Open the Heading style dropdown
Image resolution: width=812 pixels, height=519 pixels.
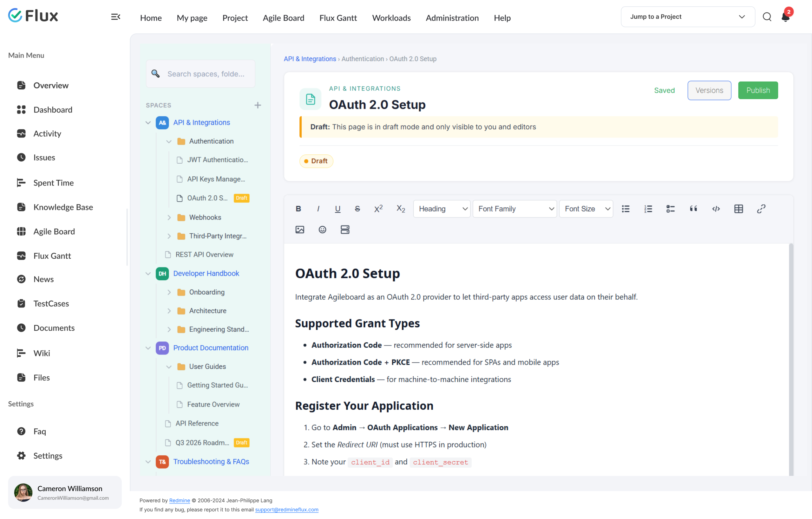pyautogui.click(x=442, y=209)
